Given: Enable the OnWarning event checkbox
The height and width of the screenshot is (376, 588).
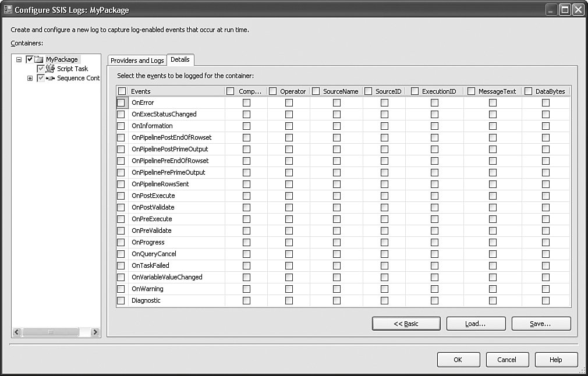Looking at the screenshot, I should 121,289.
